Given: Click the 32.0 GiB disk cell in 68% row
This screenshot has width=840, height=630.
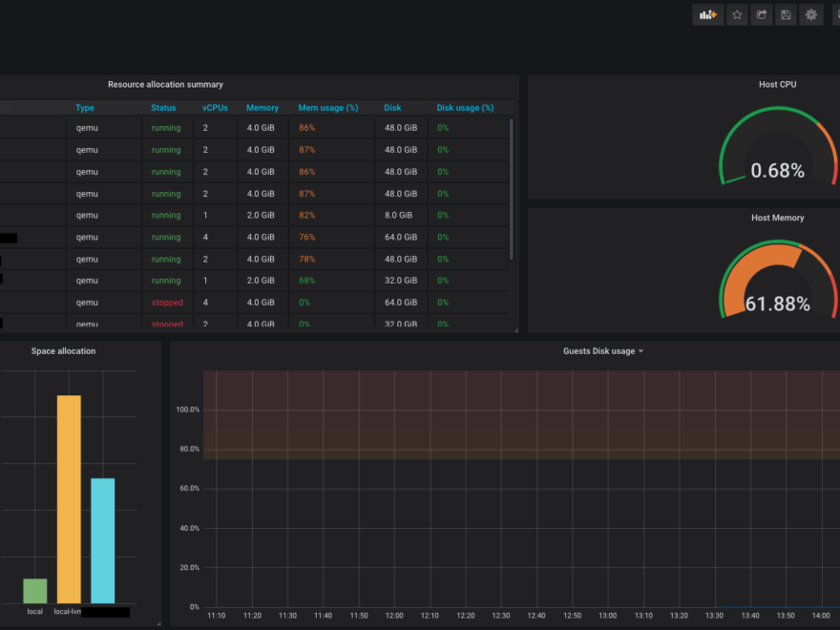Looking at the screenshot, I should pos(401,281).
